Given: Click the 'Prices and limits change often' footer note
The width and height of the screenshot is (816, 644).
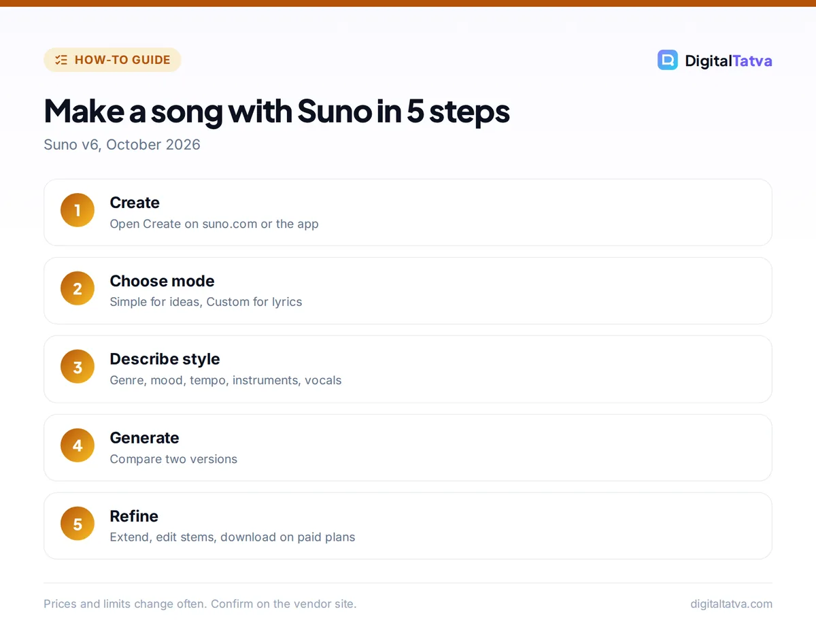Looking at the screenshot, I should (x=200, y=604).
